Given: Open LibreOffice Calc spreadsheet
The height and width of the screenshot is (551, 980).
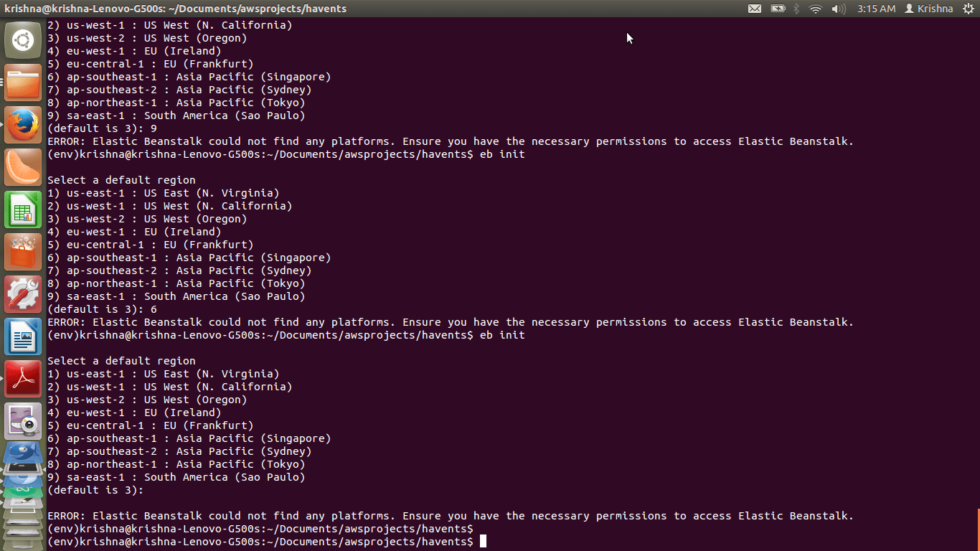Looking at the screenshot, I should (23, 209).
